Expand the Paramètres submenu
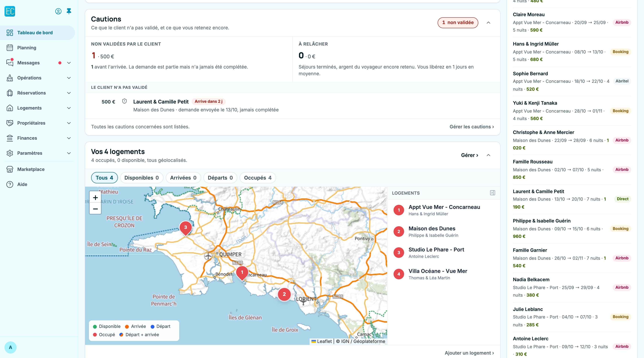This screenshot has height=358, width=644. [x=69, y=153]
